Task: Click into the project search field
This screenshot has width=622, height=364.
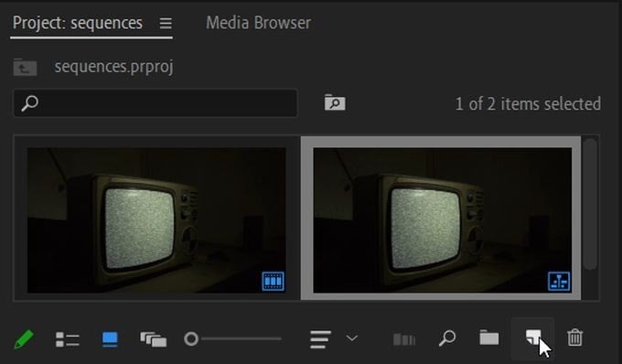Action: (x=155, y=103)
